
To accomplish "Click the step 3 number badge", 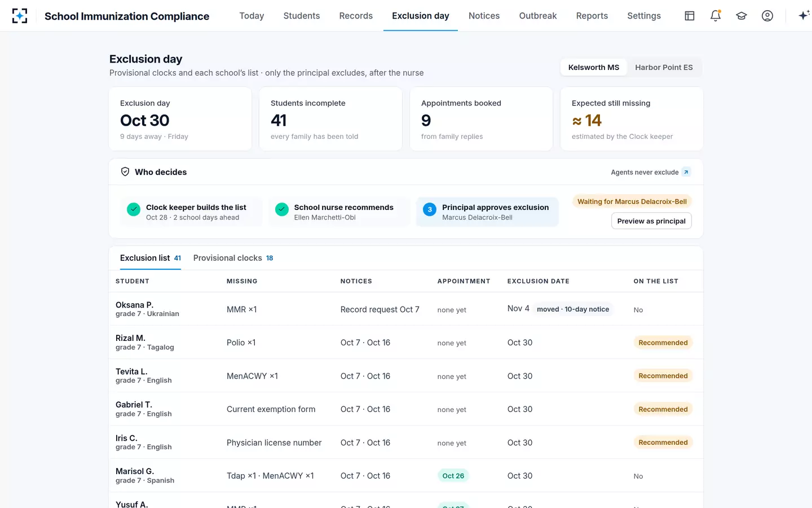I will click(430, 209).
